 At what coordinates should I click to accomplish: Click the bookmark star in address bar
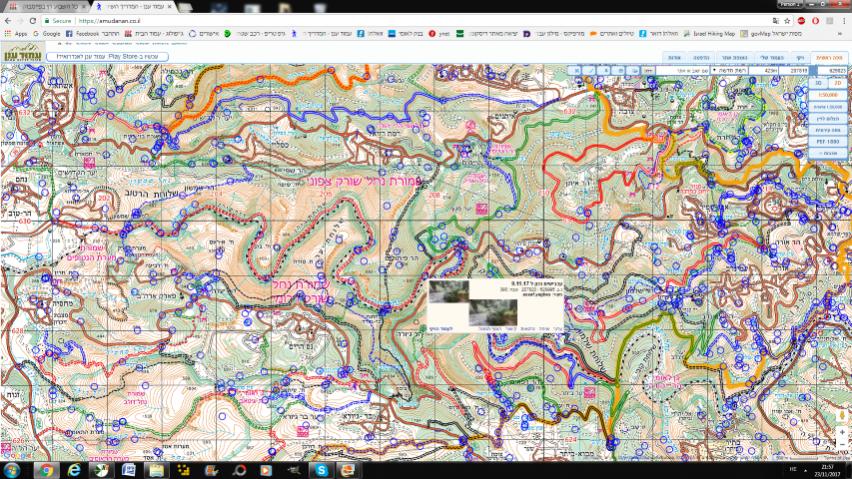[x=788, y=20]
